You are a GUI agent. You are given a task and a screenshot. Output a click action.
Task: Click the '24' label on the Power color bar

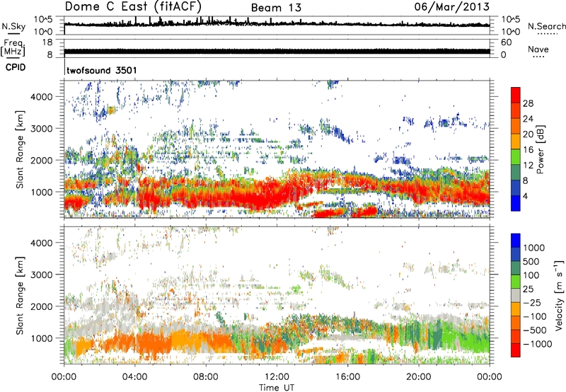[528, 119]
